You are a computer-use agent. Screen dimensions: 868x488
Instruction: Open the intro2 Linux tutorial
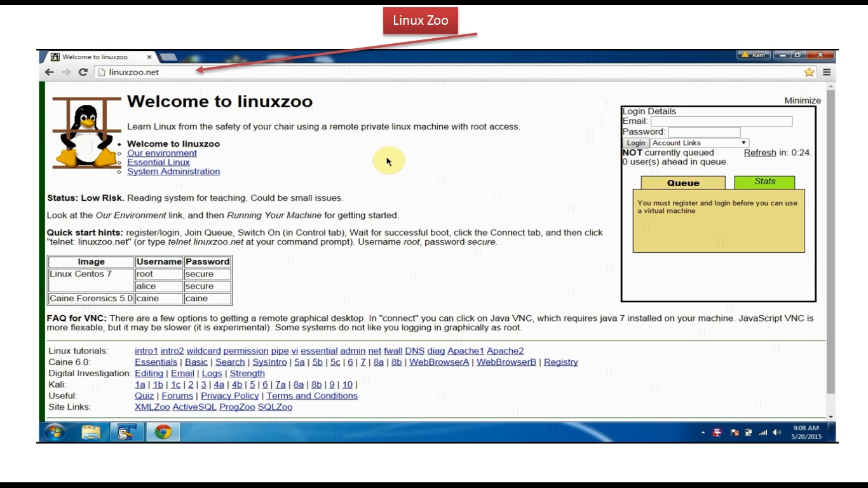[x=172, y=351]
